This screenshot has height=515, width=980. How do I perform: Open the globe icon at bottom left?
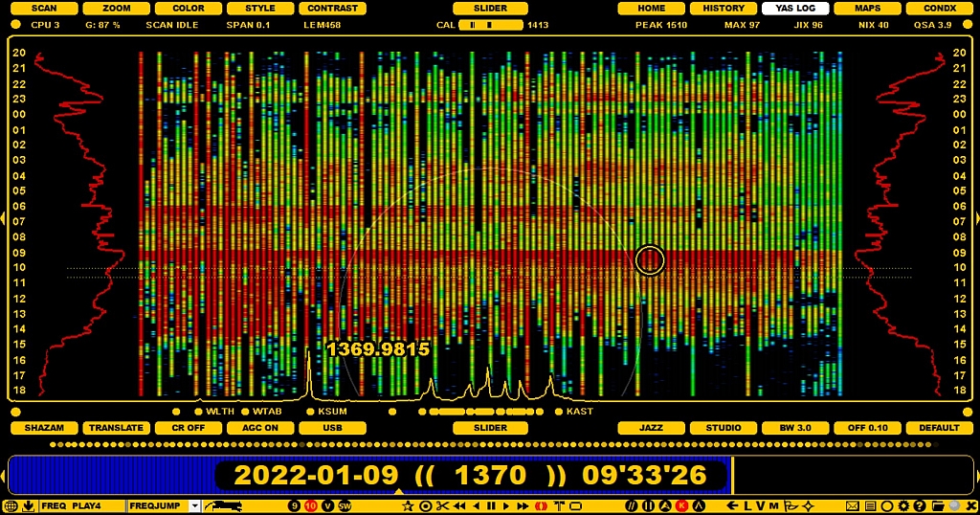click(x=11, y=505)
